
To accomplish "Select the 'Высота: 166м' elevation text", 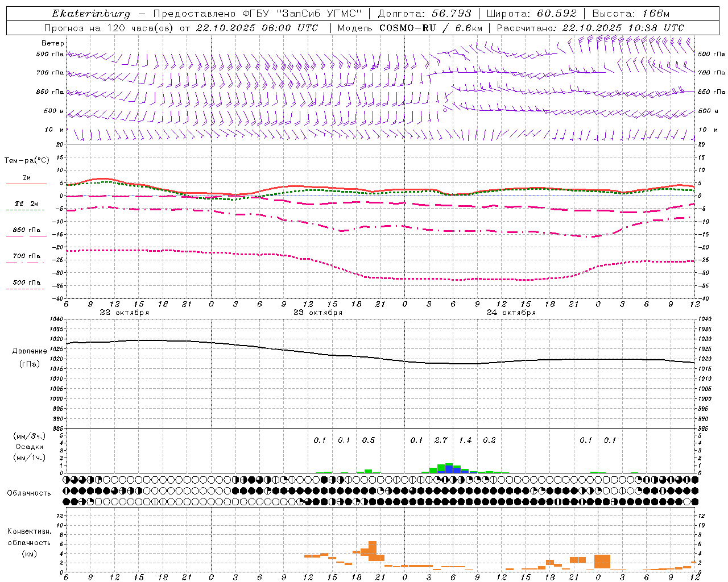I will [631, 14].
